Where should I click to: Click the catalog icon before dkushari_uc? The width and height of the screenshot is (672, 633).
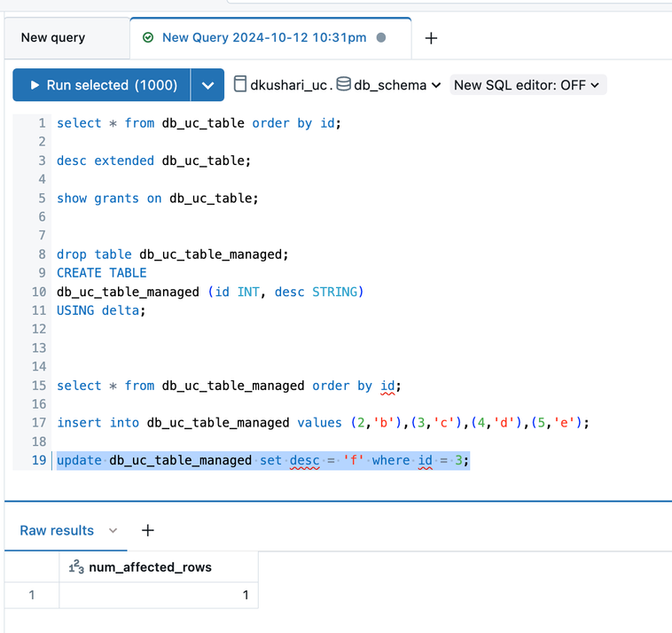point(239,85)
